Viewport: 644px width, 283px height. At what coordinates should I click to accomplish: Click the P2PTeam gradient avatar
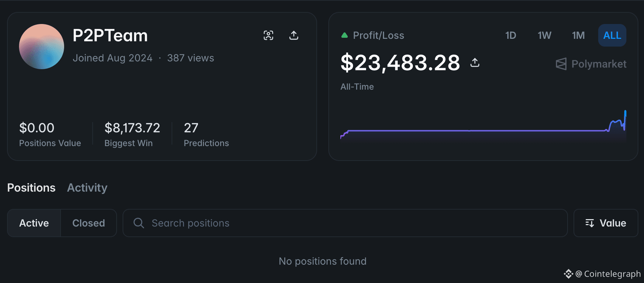coord(42,47)
